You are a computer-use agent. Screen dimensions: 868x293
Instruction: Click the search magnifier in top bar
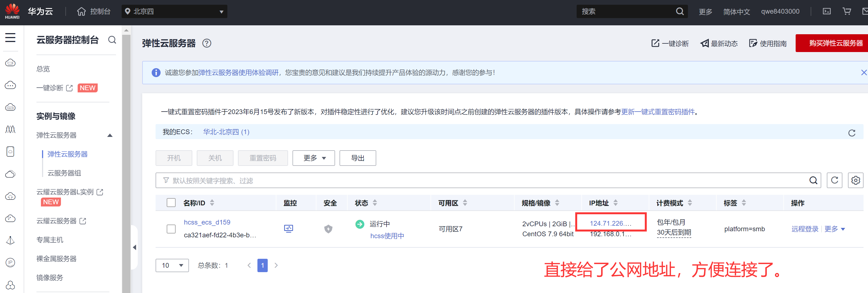(680, 11)
